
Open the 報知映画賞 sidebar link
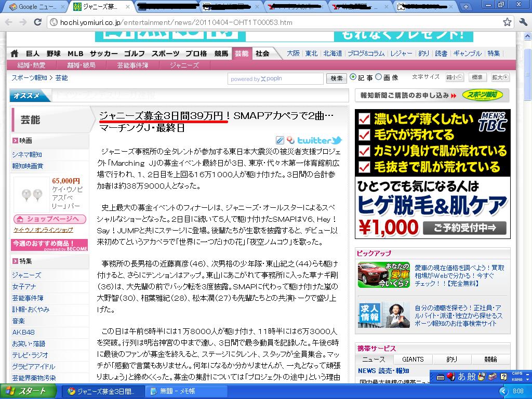click(28, 166)
